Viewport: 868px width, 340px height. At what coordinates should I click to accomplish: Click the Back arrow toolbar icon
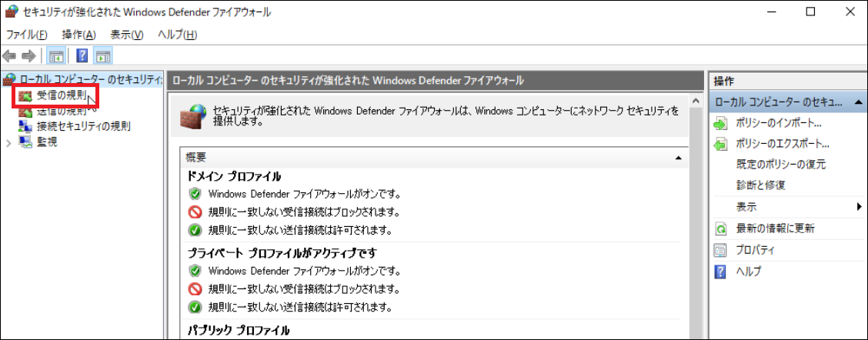point(9,55)
